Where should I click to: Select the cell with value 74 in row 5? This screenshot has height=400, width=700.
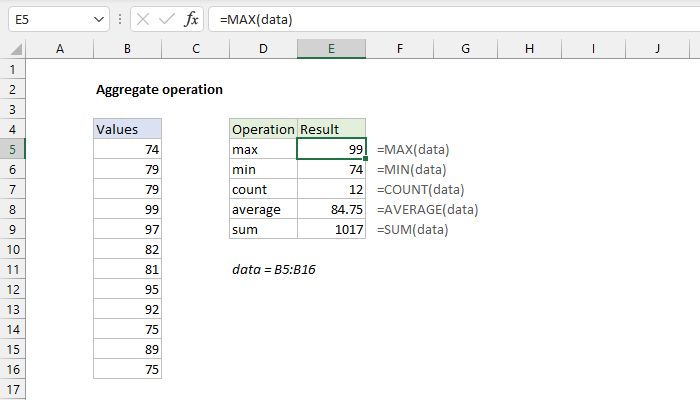(x=127, y=149)
